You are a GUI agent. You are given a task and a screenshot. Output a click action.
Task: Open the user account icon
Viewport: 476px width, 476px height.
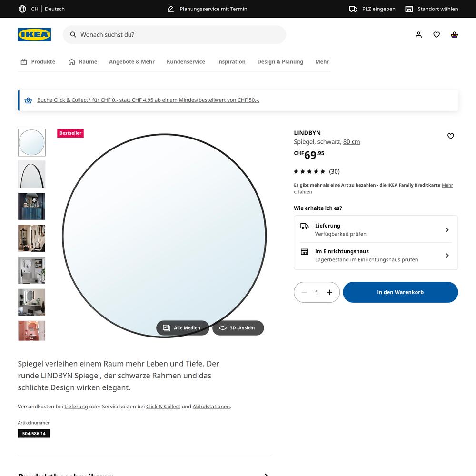click(418, 35)
